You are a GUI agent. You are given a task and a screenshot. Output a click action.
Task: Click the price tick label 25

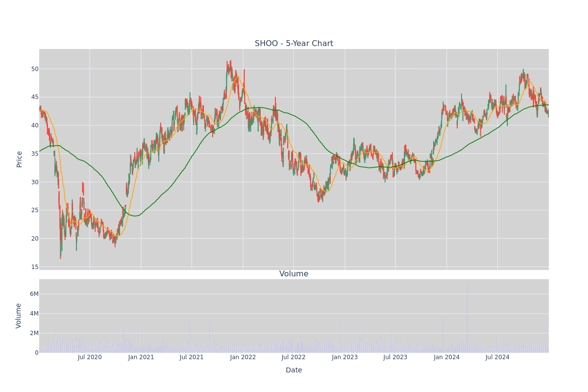[35, 210]
